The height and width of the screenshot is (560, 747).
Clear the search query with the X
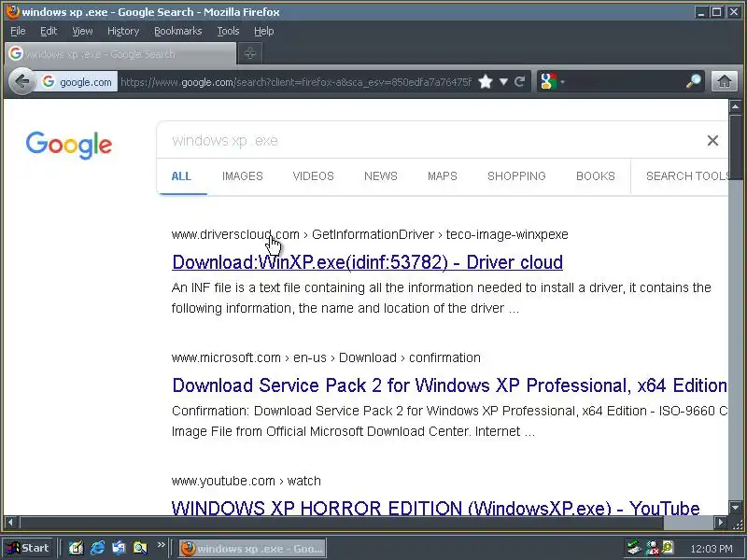tap(712, 141)
